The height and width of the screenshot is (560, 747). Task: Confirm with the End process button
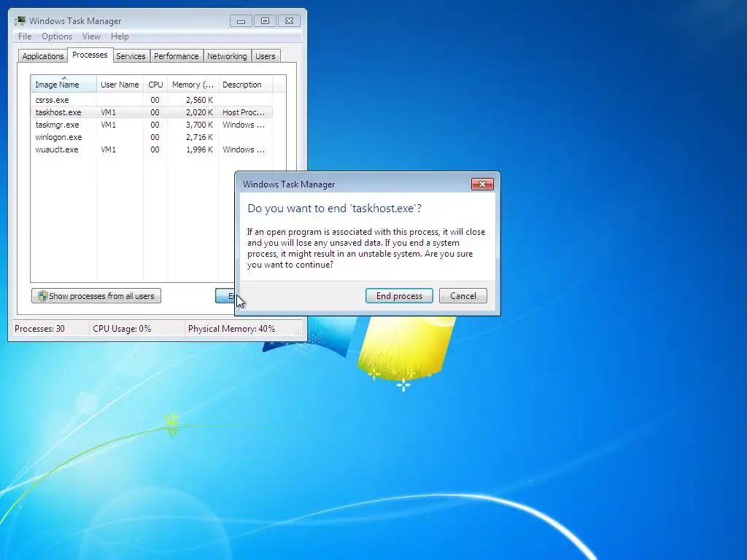pos(399,296)
